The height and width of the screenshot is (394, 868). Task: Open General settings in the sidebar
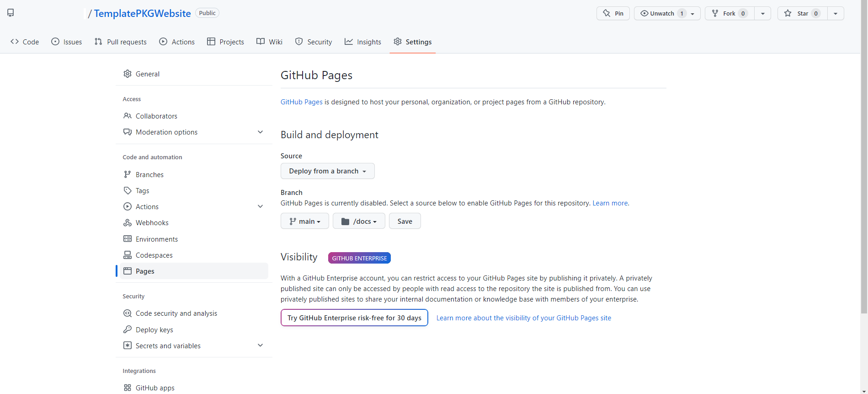pyautogui.click(x=194, y=74)
